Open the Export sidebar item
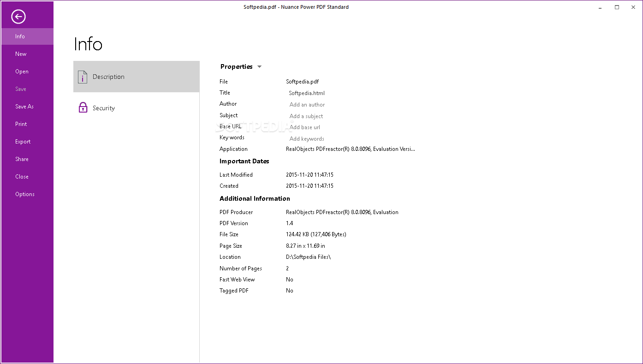 (27, 142)
